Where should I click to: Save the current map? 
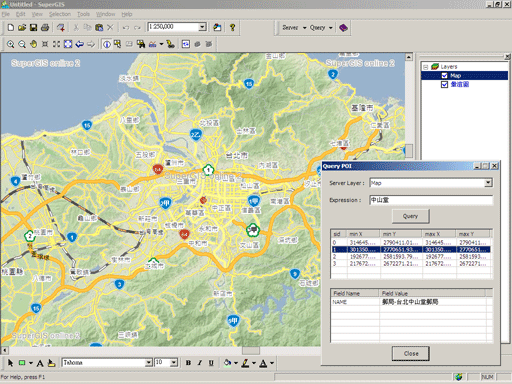point(33,27)
